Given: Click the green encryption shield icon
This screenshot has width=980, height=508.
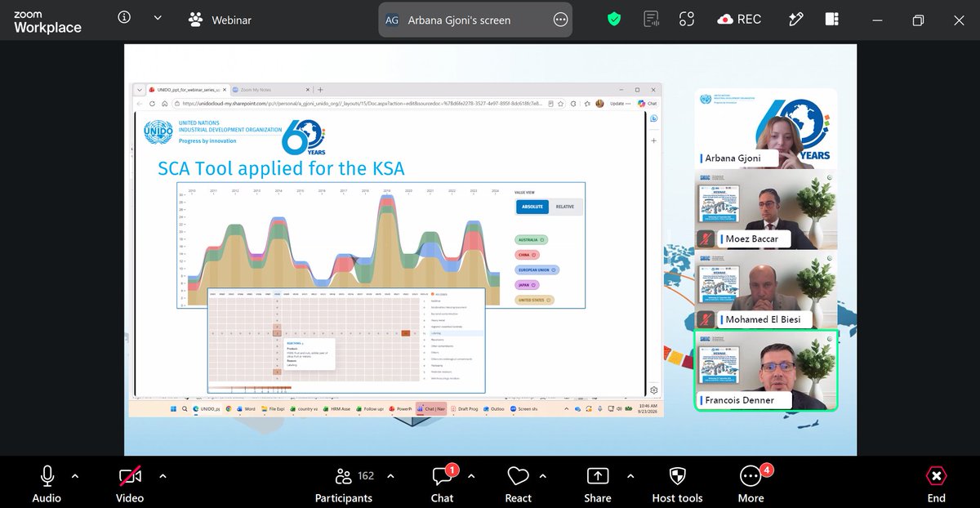Looking at the screenshot, I should pyautogui.click(x=615, y=19).
